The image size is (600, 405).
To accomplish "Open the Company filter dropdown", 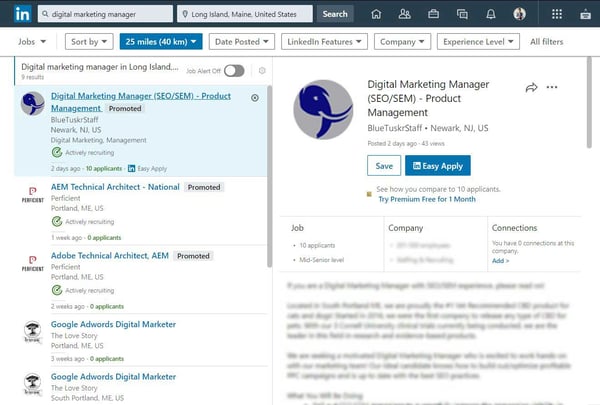I will click(x=402, y=42).
